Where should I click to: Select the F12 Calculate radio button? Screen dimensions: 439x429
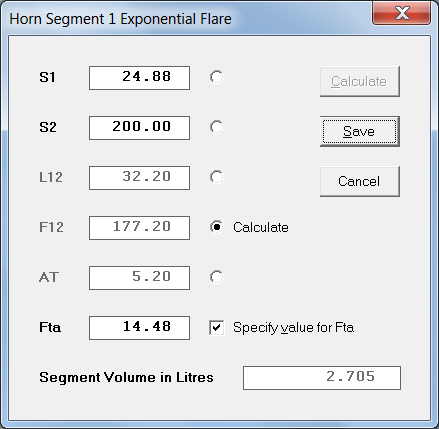[217, 227]
